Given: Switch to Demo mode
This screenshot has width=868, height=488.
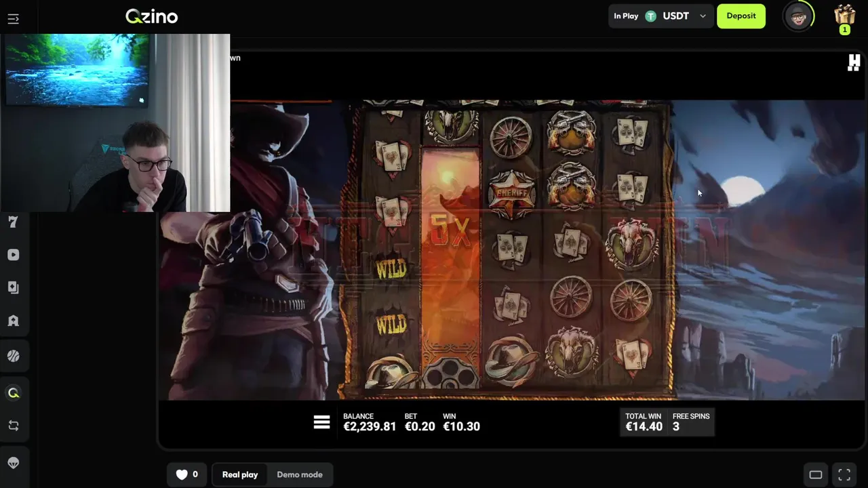Looking at the screenshot, I should 300,474.
